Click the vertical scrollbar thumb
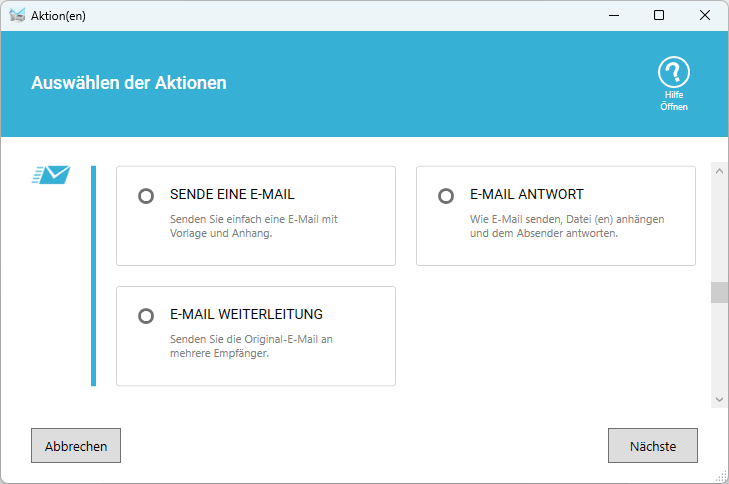The width and height of the screenshot is (729, 484). [x=718, y=292]
